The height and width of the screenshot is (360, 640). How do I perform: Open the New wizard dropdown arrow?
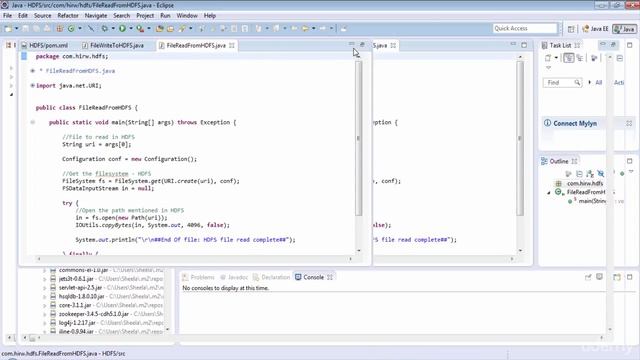pos(17,29)
